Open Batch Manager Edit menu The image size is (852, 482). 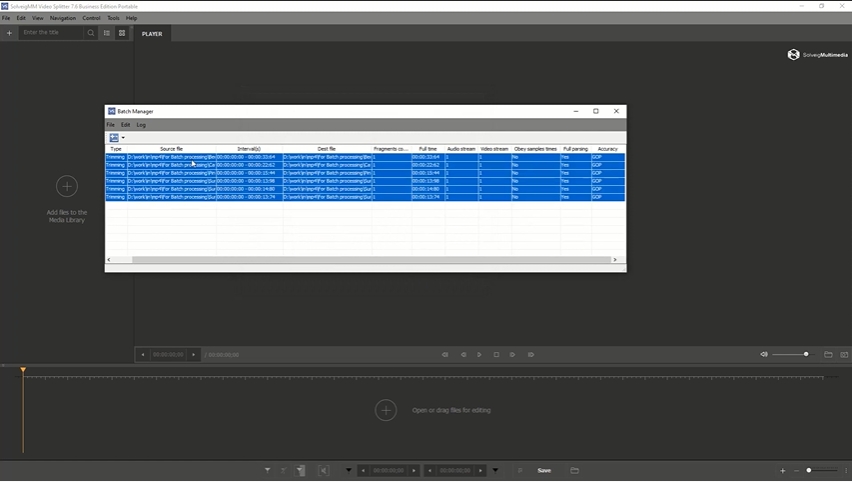pyautogui.click(x=125, y=125)
